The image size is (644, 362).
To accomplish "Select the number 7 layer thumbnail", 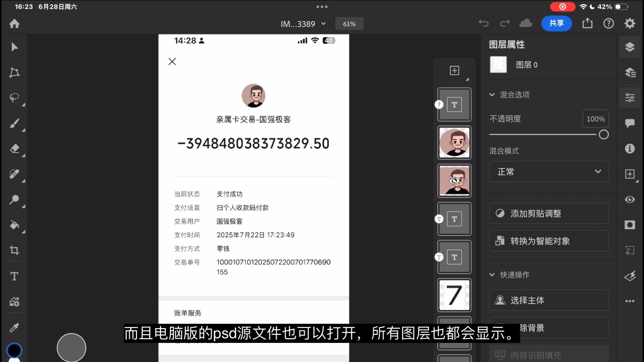I will [x=454, y=295].
